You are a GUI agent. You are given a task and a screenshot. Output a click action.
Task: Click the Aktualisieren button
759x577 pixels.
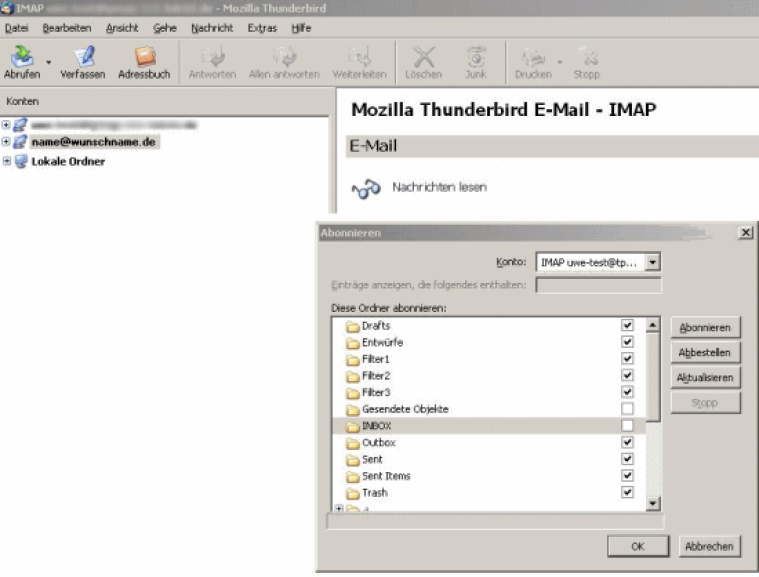705,378
